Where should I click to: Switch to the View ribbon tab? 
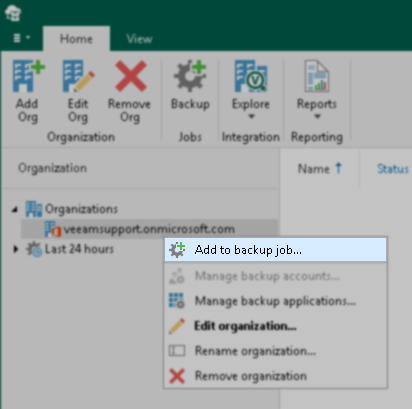(139, 39)
